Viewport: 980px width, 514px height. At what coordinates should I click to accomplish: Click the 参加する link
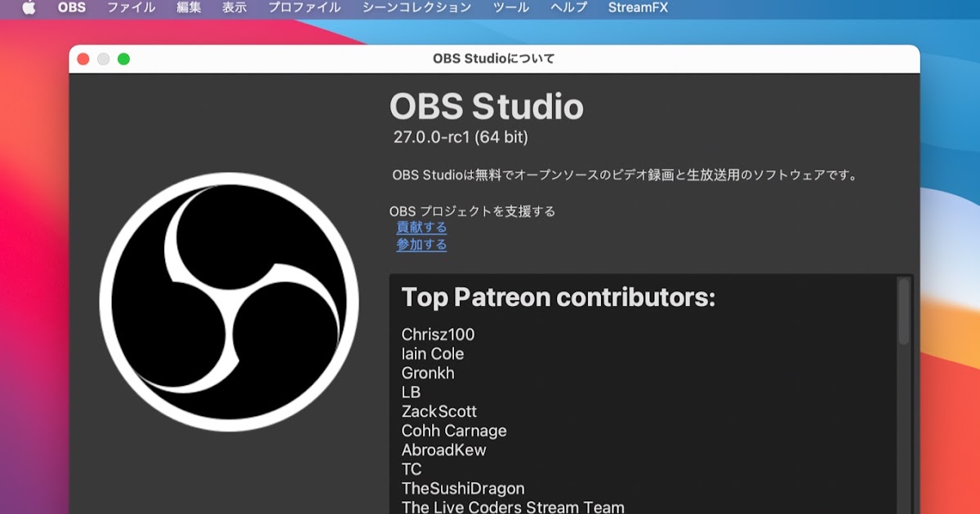421,244
